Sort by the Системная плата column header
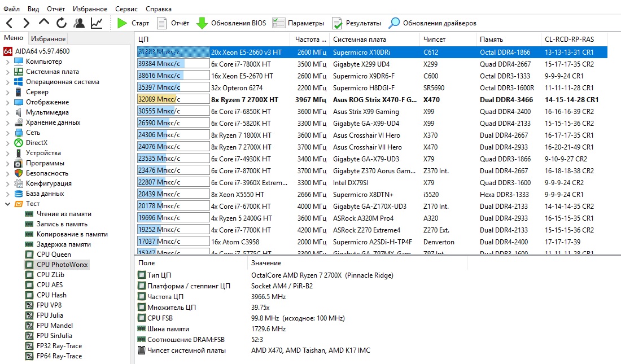 click(x=375, y=39)
